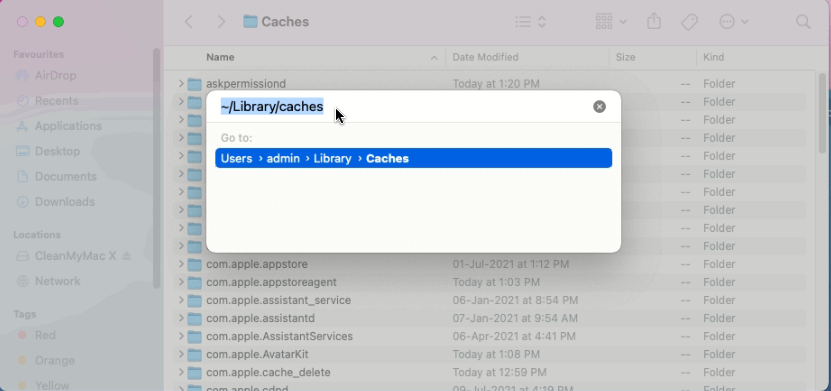Click the Search magnifier icon
This screenshot has width=831, height=391.
click(803, 22)
